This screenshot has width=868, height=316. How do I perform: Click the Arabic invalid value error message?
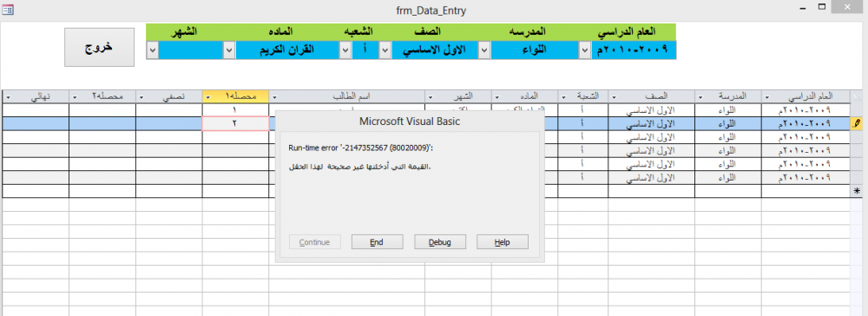point(360,168)
